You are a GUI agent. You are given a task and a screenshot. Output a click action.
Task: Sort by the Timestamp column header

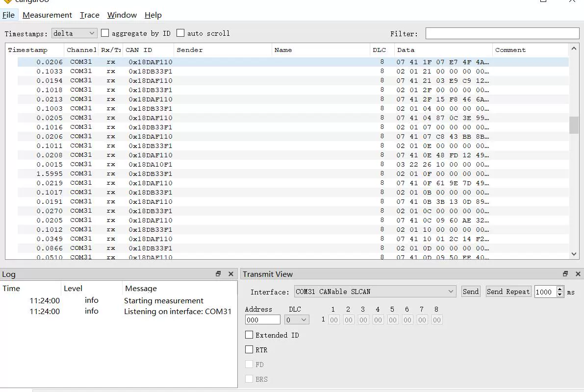pyautogui.click(x=34, y=50)
